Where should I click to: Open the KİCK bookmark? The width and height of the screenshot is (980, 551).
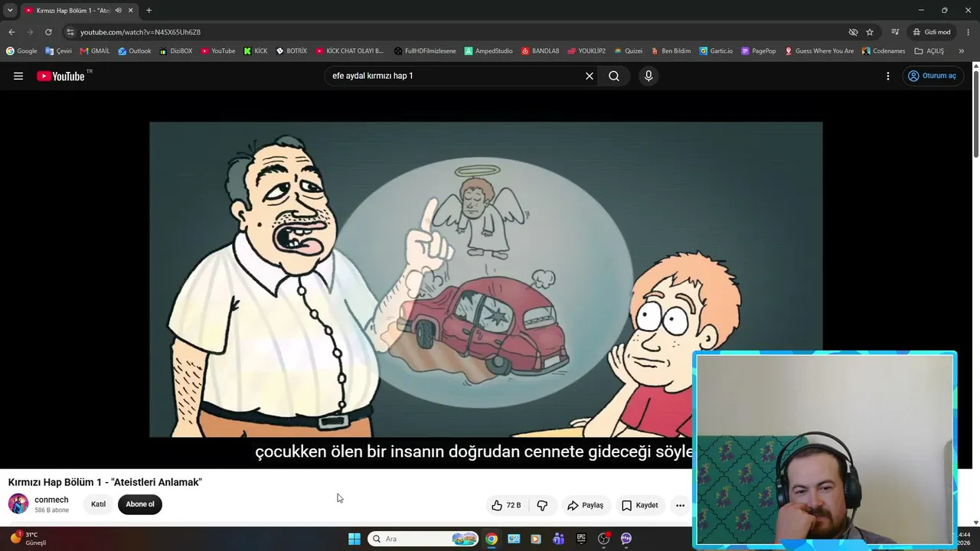click(256, 51)
